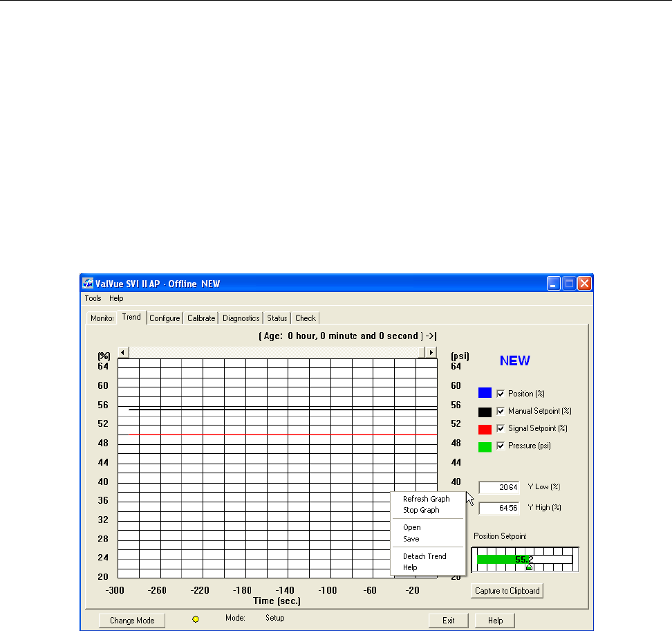Choose Detach Trend from the context menu

[x=424, y=556]
